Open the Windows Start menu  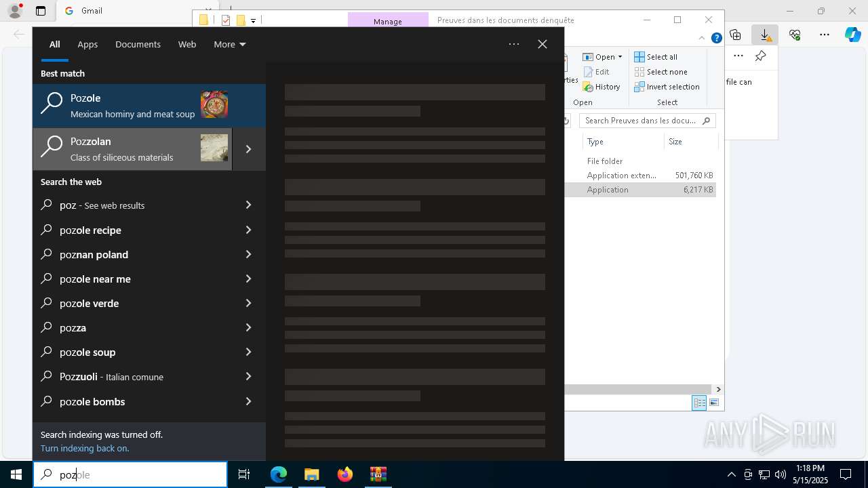pyautogui.click(x=16, y=474)
